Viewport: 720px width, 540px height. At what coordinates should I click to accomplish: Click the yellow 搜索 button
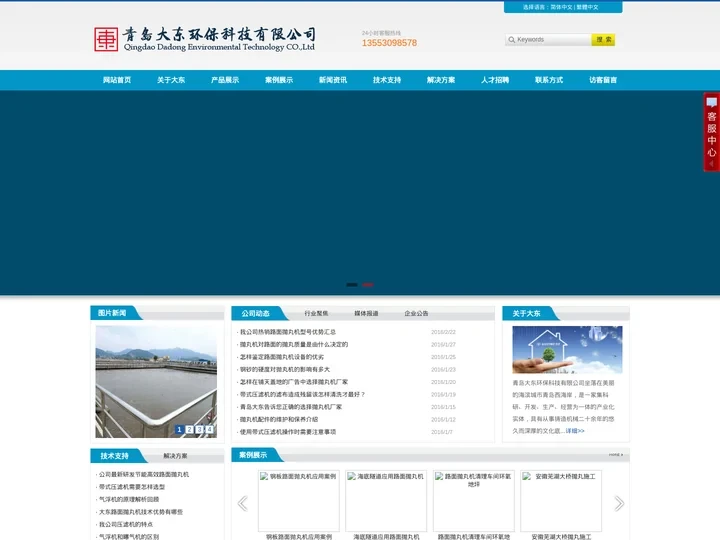(x=603, y=40)
